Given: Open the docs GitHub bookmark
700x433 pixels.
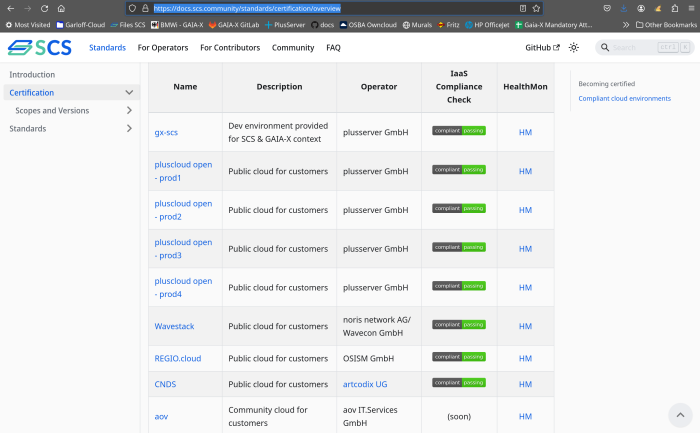Looking at the screenshot, I should [322, 25].
